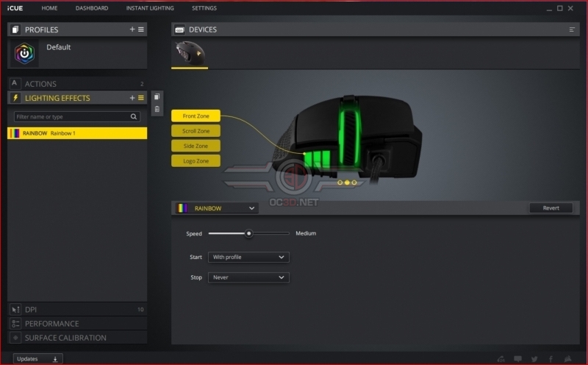This screenshot has width=588, height=365.
Task: Open the RAINBOW effect type dropdown
Action: [217, 208]
